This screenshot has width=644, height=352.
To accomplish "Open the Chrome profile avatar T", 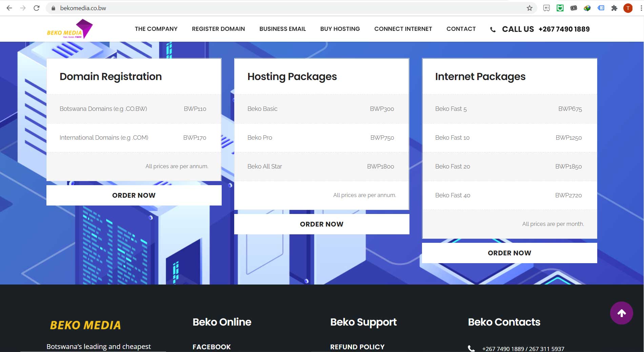I will pos(628,8).
